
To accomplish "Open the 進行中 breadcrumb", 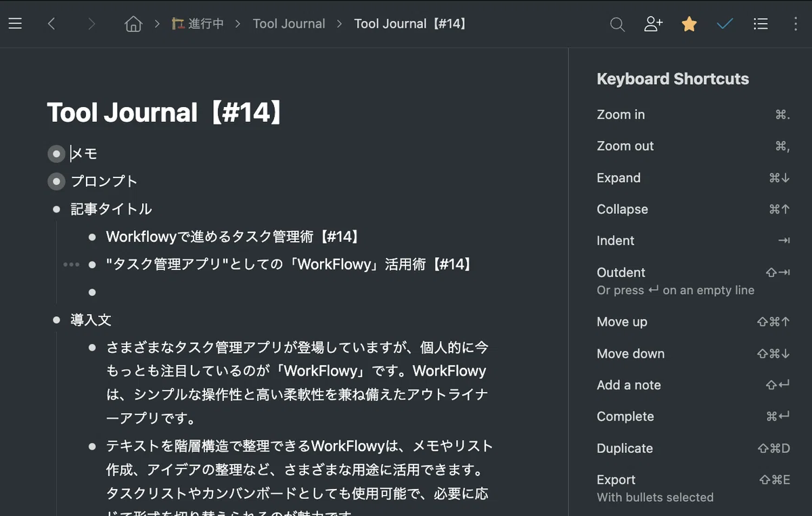I will point(198,24).
